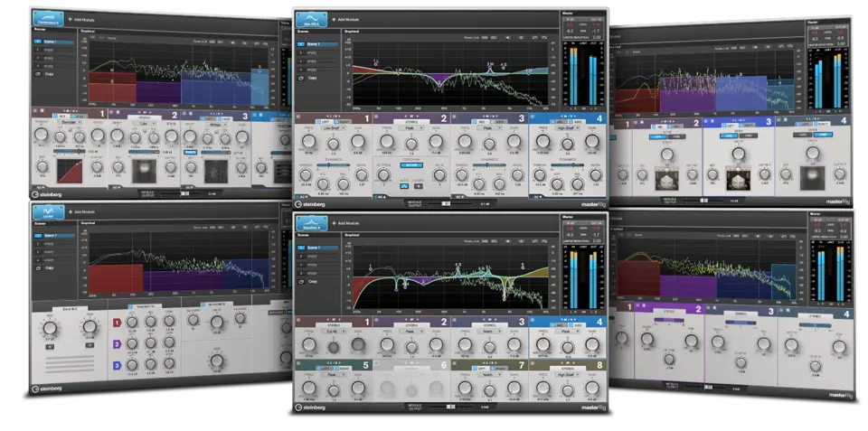This screenshot has width=868, height=431.
Task: Click the Module Output slider in Dyn EQ window
Action: [x=446, y=204]
